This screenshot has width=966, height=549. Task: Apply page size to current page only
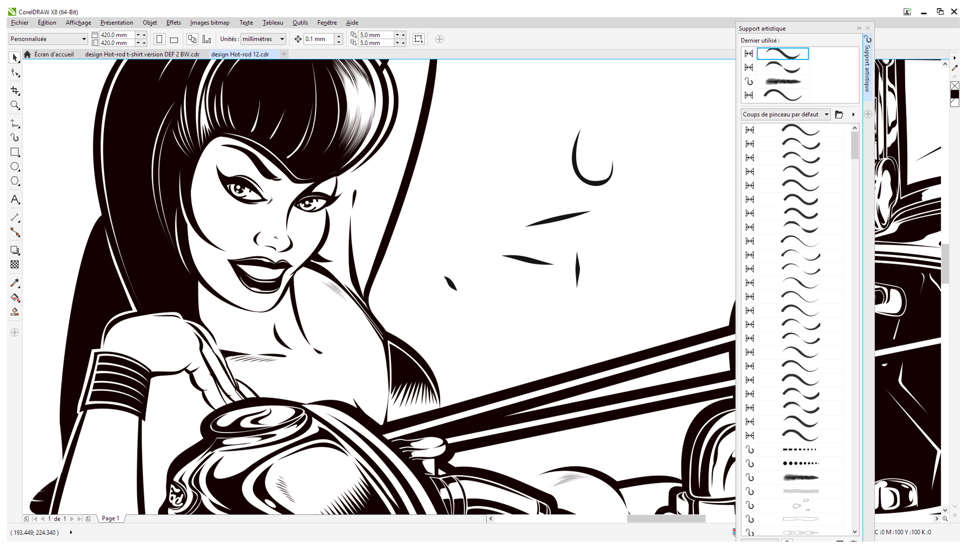click(206, 39)
